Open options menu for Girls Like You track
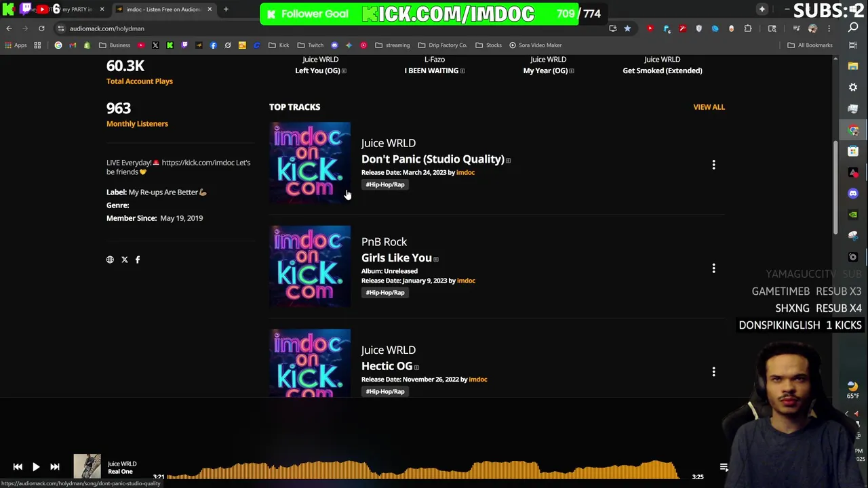Screen dimensions: 868x488 point(713,268)
